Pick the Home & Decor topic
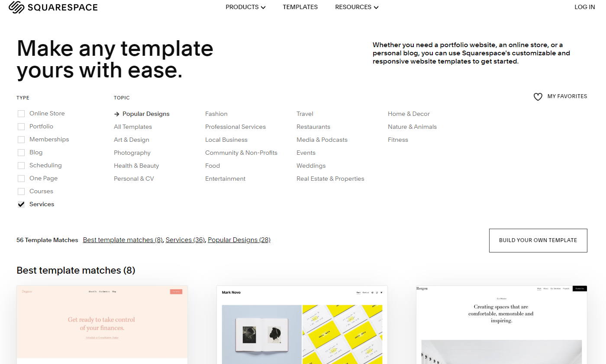Image resolution: width=606 pixels, height=364 pixels. (x=409, y=114)
